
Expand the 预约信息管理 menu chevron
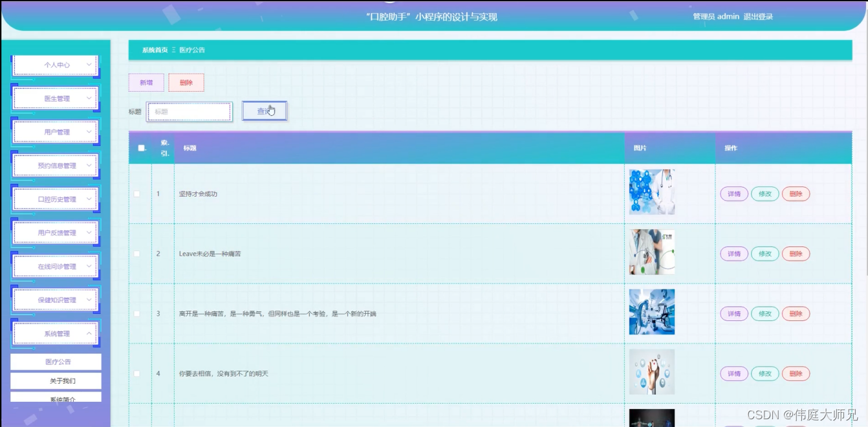point(89,166)
